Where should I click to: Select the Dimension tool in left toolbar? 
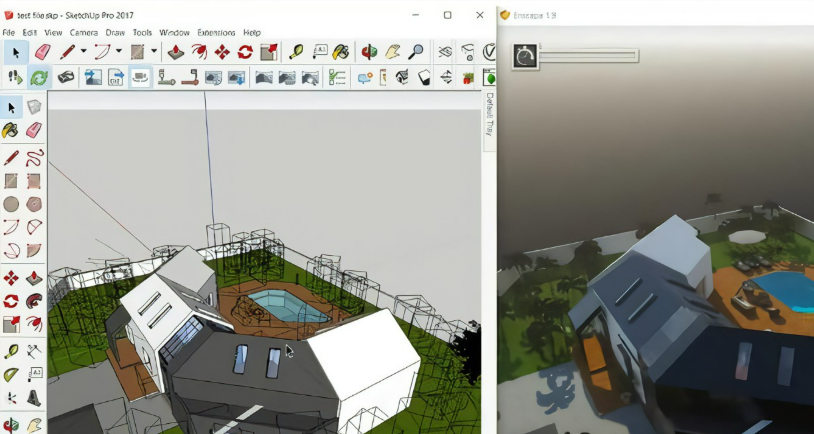coord(34,351)
